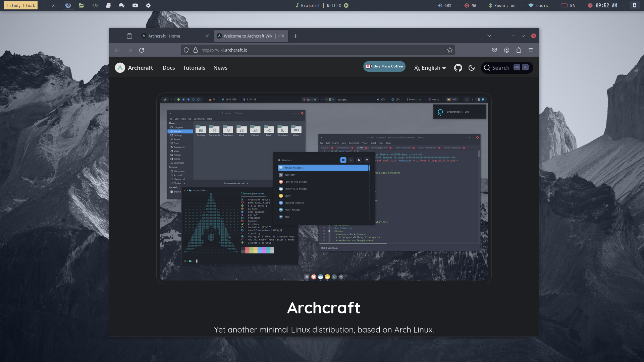Viewport: 644px width, 362px height.
Task: Toggle the Tiled, Float layout indicator
Action: point(21,5)
